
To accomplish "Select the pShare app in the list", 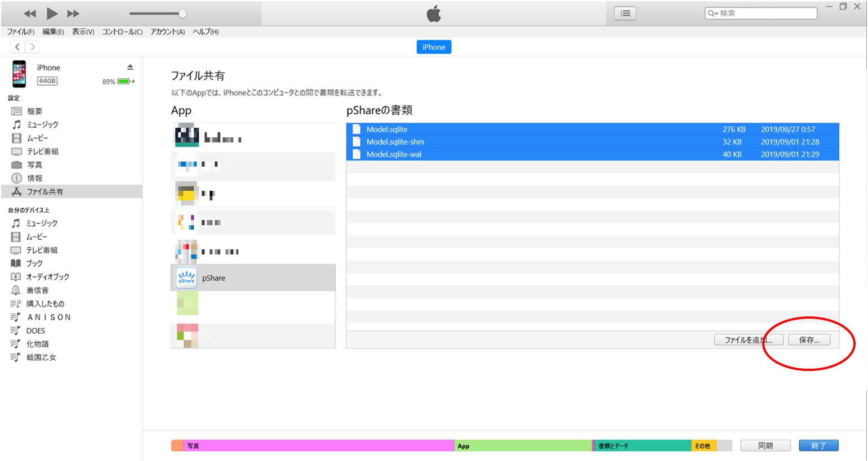I will pos(253,278).
